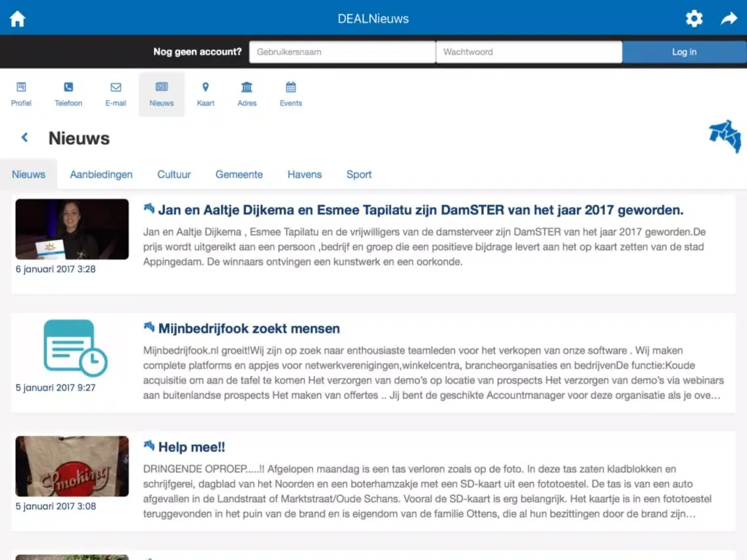
Task: Open the Mijnbedrijfook calendar-clock thumbnail
Action: (x=75, y=348)
